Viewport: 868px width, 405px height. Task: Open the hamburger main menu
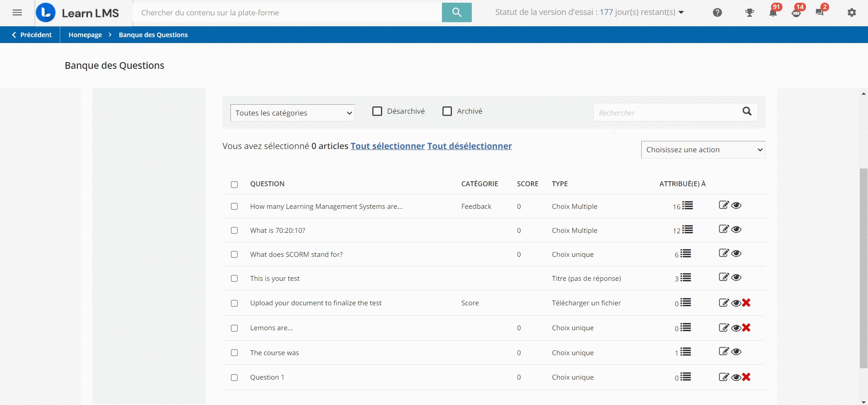point(17,13)
